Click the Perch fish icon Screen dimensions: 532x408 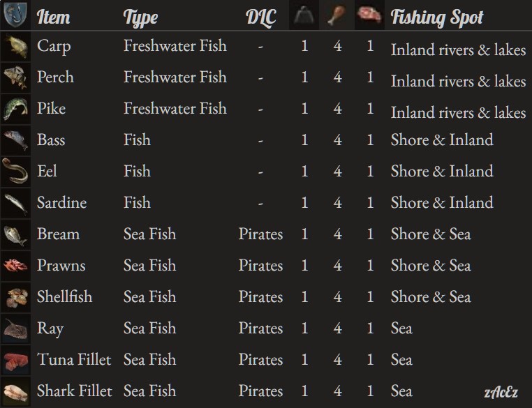pyautogui.click(x=15, y=77)
